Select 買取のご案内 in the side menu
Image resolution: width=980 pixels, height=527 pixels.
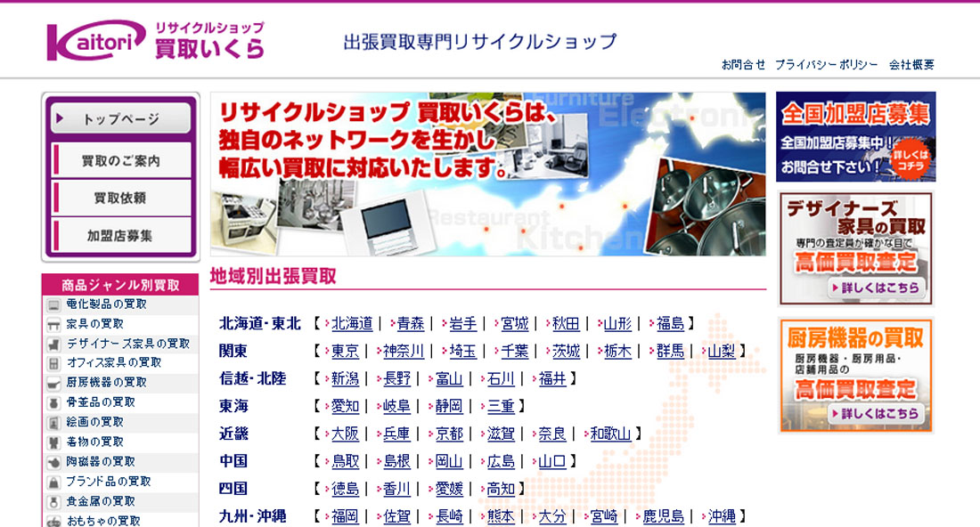[x=120, y=161]
